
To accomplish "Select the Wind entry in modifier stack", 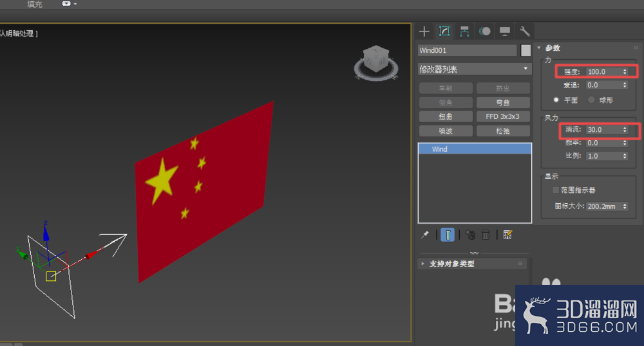I will point(475,149).
